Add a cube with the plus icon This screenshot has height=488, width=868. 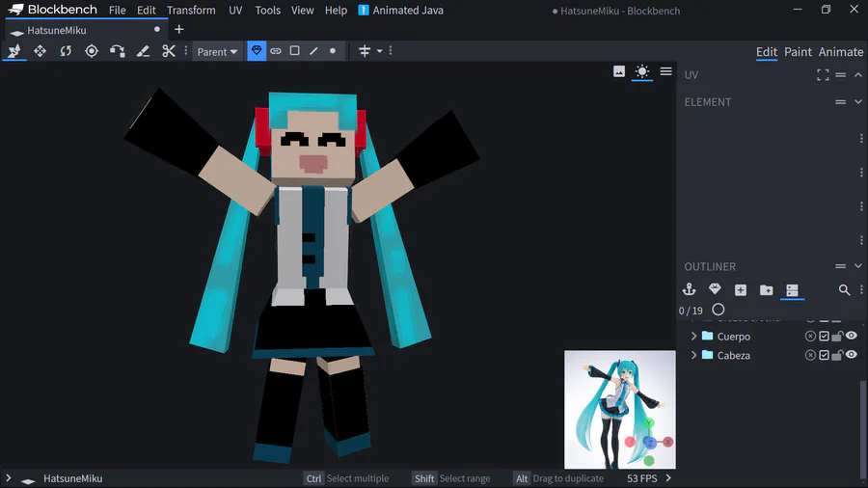click(741, 290)
